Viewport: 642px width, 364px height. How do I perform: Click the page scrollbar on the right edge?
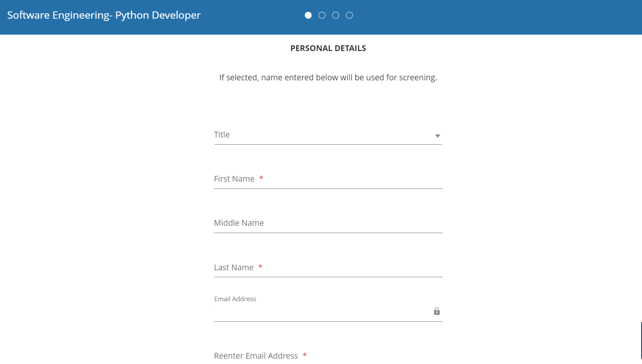click(x=641, y=340)
